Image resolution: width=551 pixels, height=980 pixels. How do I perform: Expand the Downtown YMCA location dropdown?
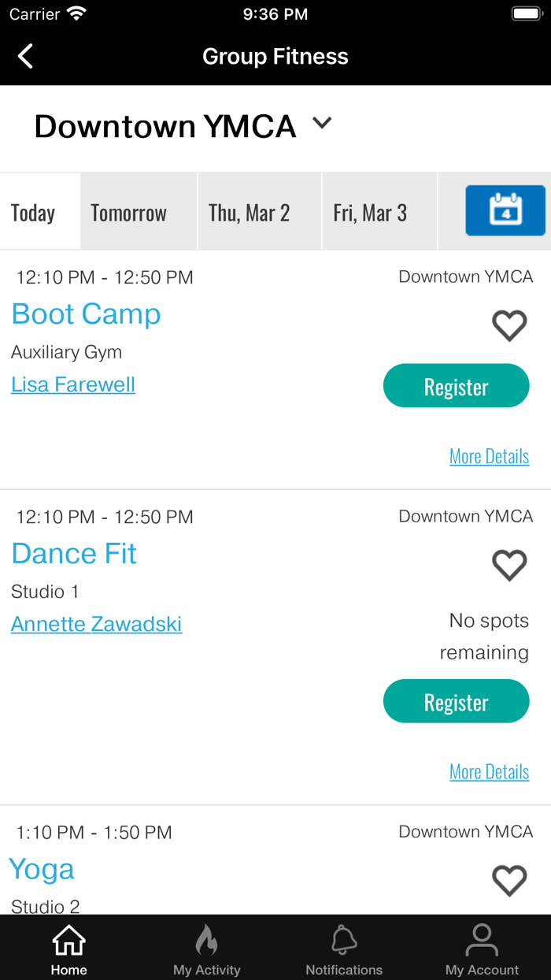click(322, 124)
